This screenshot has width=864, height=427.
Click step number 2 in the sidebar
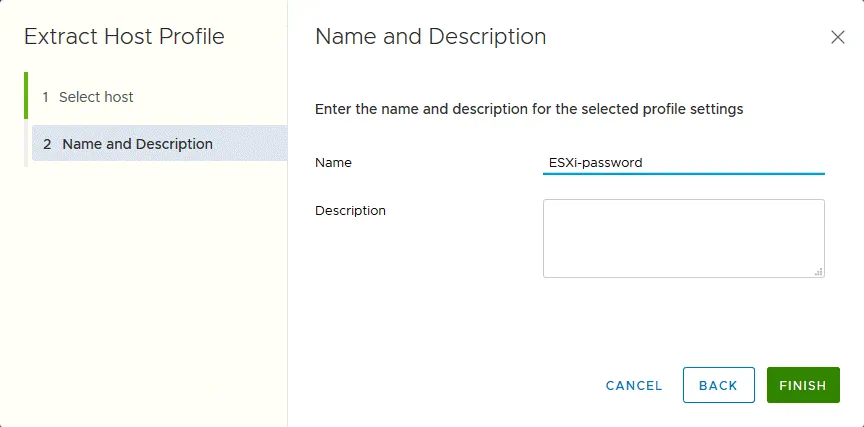47,144
